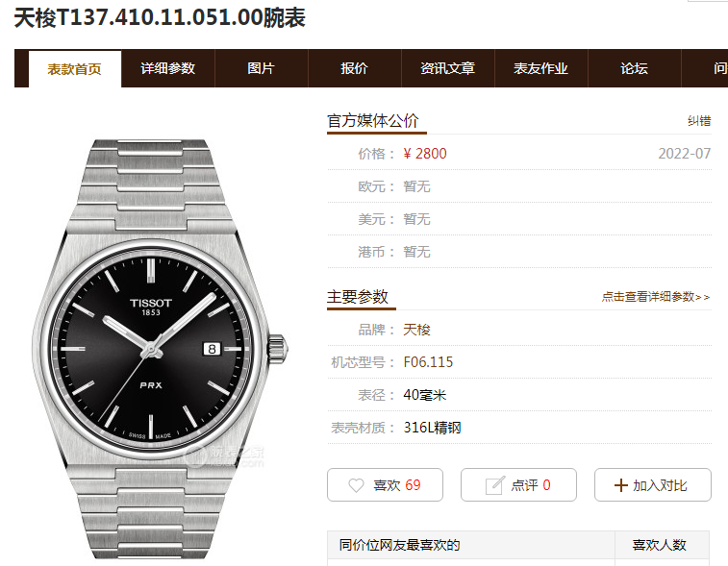The width and height of the screenshot is (728, 566).
Task: Click the plus icon for 加入对比
Action: click(620, 485)
